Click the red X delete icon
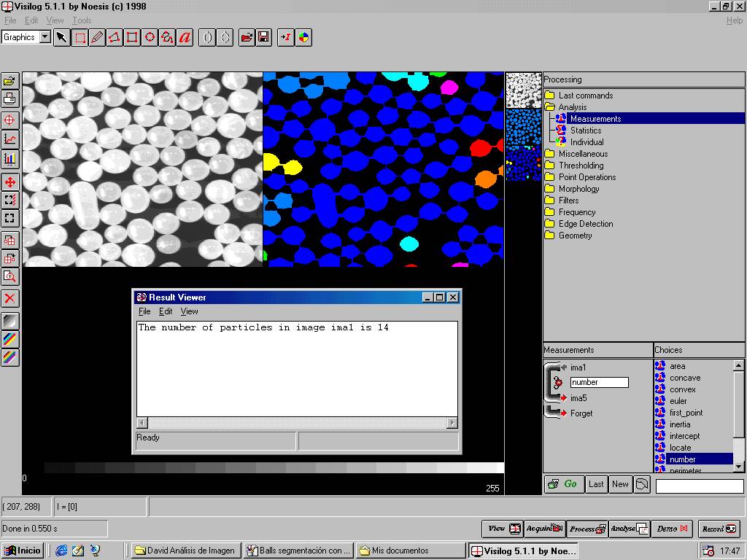This screenshot has width=747, height=560. click(x=9, y=298)
